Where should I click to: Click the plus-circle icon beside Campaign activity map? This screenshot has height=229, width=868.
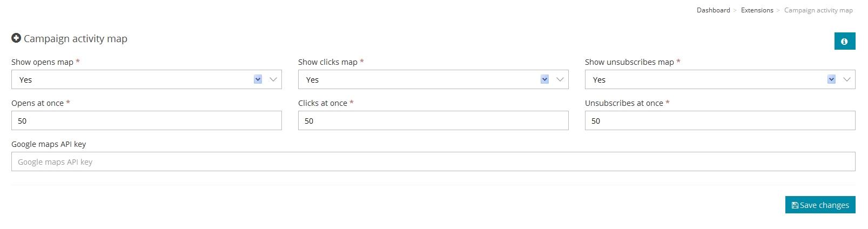tap(16, 38)
